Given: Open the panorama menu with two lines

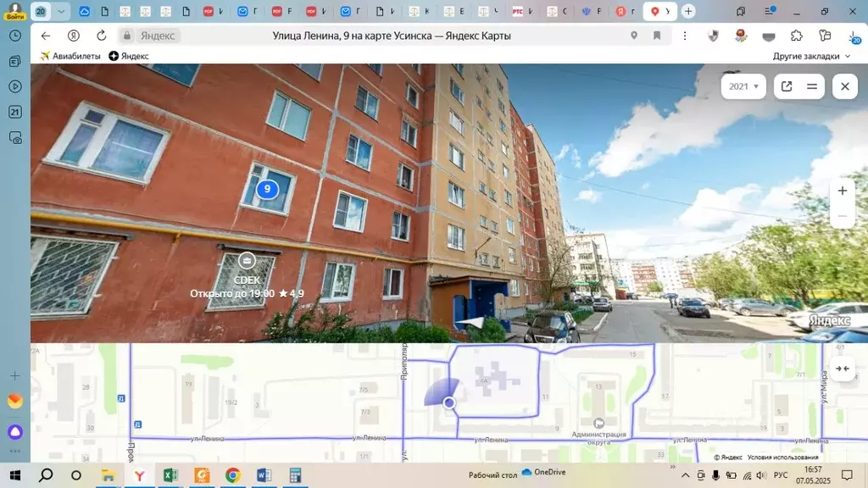Looking at the screenshot, I should [812, 86].
